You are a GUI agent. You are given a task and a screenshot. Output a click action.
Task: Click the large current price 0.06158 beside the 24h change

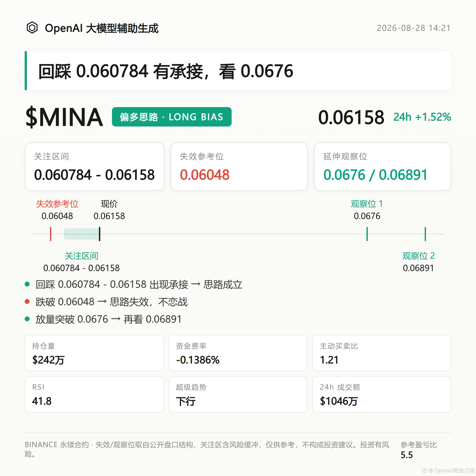point(351,117)
